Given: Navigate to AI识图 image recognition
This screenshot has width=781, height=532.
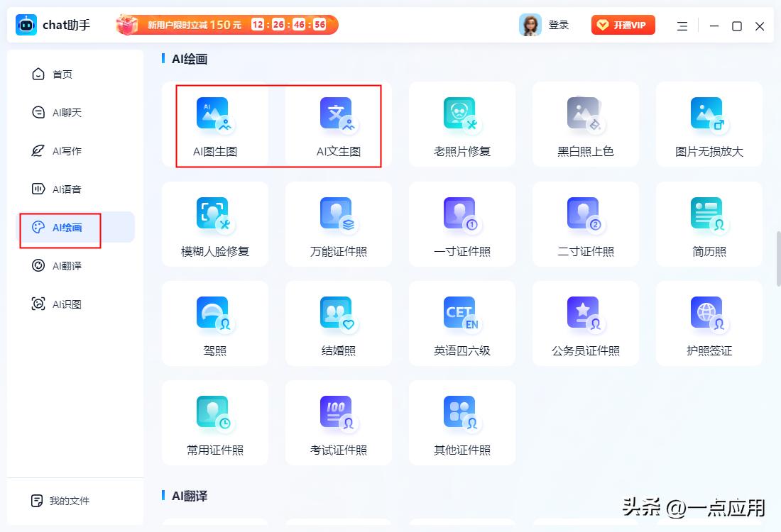Looking at the screenshot, I should (67, 304).
